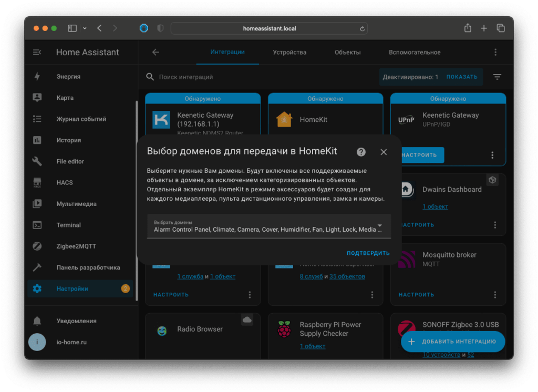Open 1 объект link under Raspberry Pi
The image size is (538, 392).
[313, 346]
